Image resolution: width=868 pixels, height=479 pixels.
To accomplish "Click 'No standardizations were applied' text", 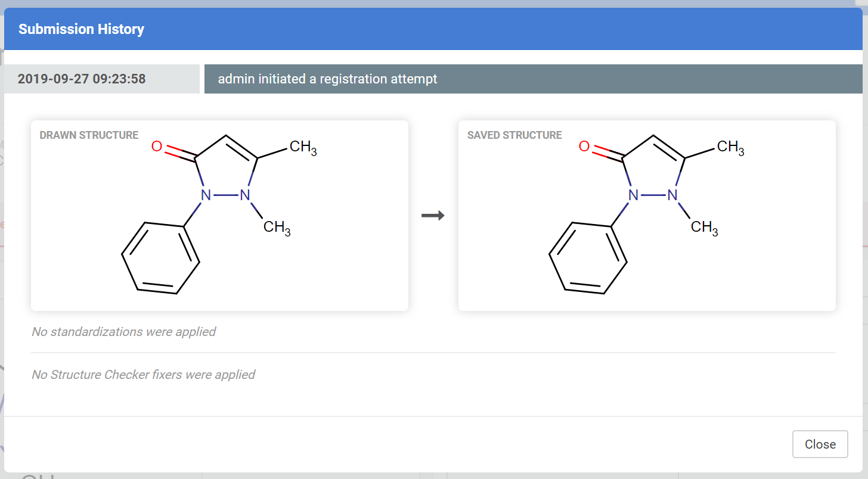I will (123, 331).
